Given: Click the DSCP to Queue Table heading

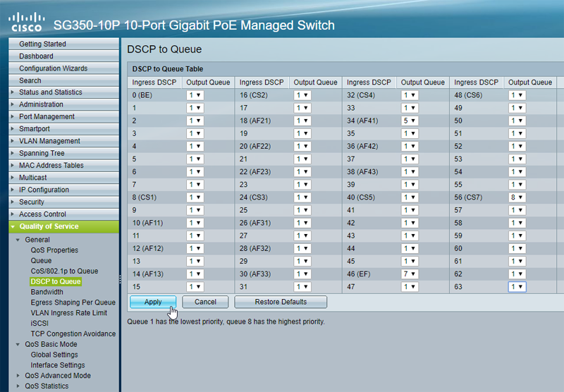Looking at the screenshot, I should (168, 69).
